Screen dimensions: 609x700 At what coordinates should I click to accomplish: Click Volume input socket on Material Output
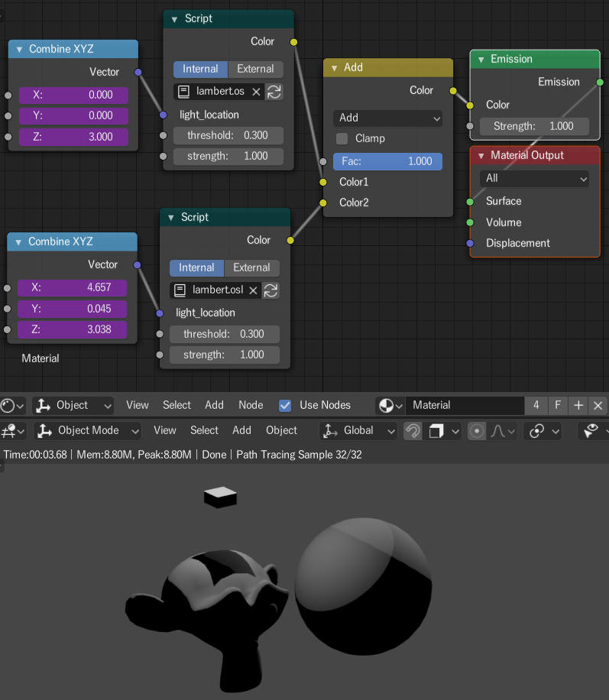pos(470,222)
